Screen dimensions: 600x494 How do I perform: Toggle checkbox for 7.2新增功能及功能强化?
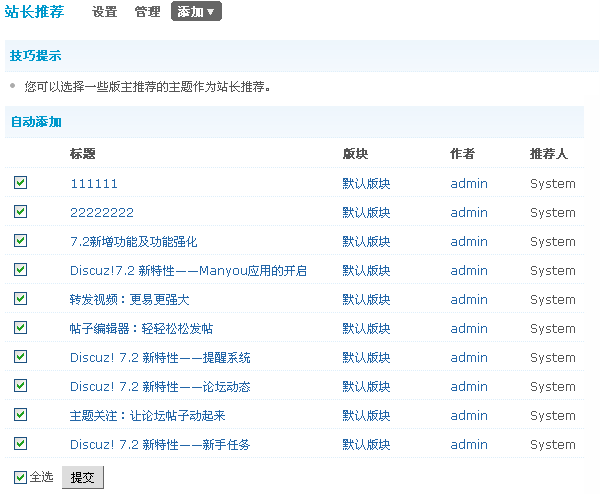tap(21, 241)
